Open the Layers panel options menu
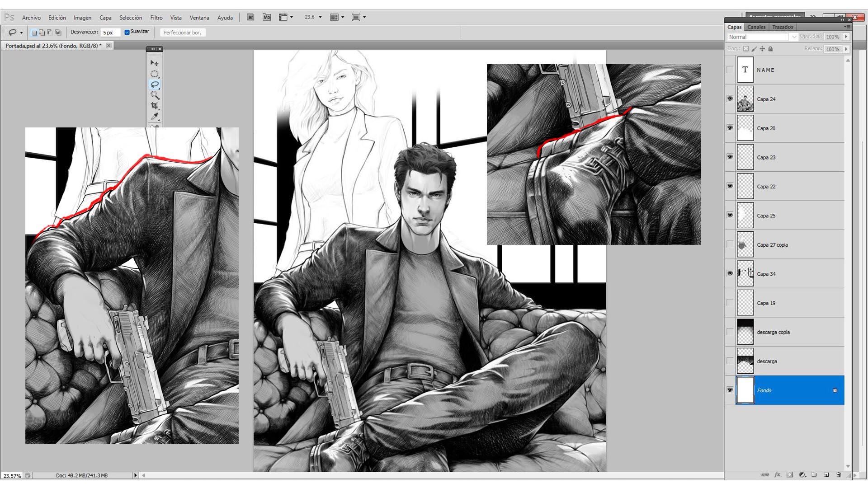This screenshot has height=488, width=868. [847, 27]
